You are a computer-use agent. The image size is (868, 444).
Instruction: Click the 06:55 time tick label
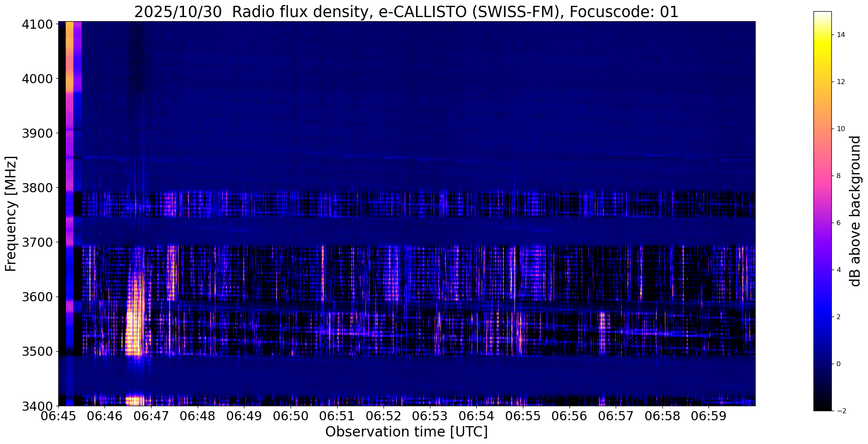point(523,416)
